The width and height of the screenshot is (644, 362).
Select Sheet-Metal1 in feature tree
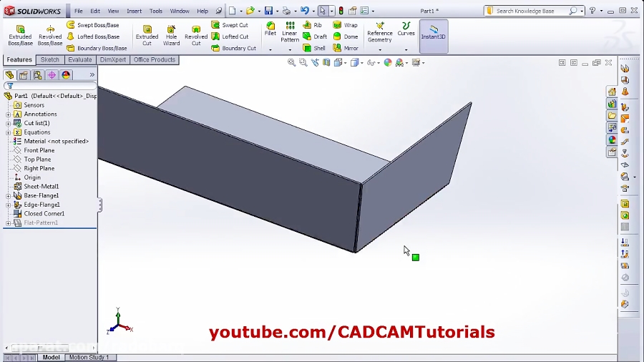(41, 187)
